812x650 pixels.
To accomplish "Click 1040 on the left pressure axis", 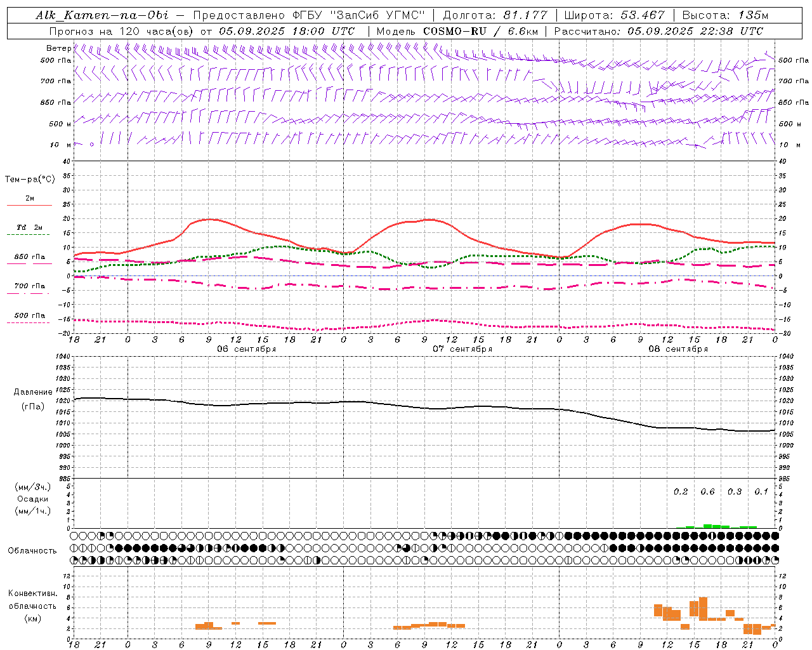I will [64, 357].
